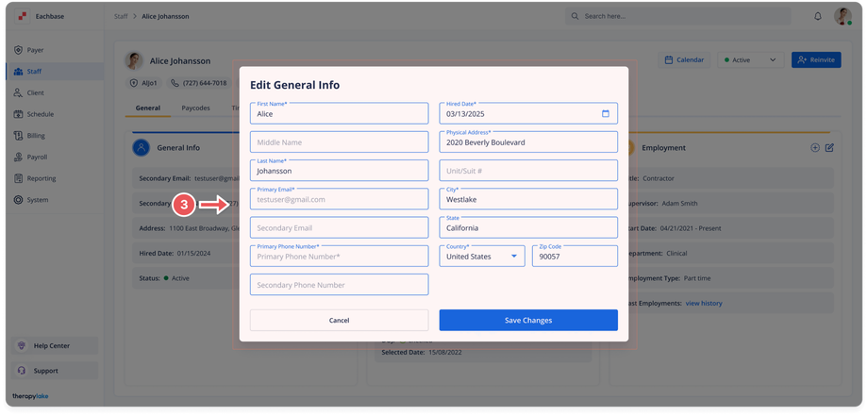Screen dimensions: 868x416
Task: Open the Payroll sidebar icon
Action: click(x=18, y=158)
